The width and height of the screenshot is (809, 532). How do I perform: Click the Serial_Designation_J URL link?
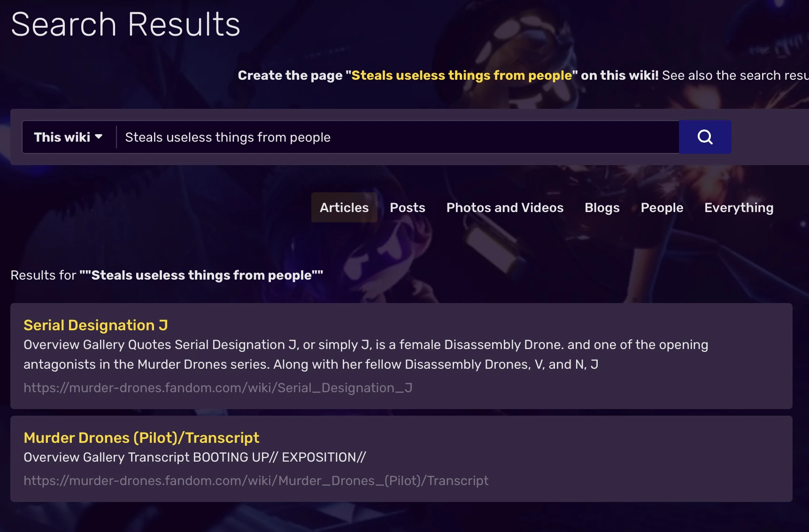pyautogui.click(x=218, y=388)
